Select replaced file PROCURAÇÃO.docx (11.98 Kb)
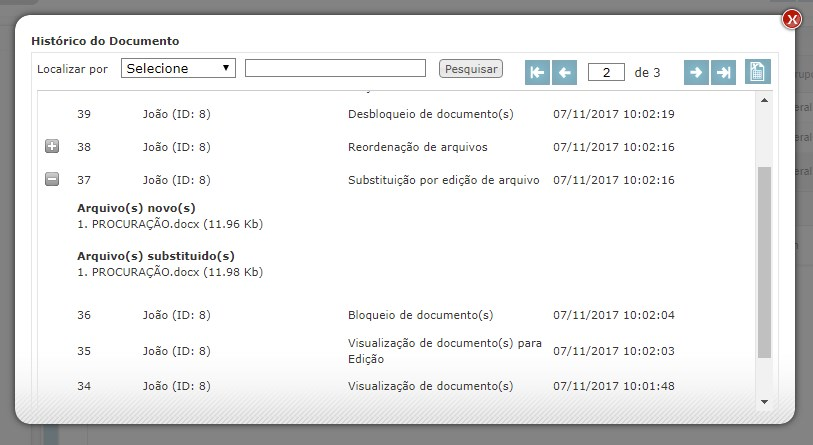The width and height of the screenshot is (813, 445). pyautogui.click(x=169, y=271)
